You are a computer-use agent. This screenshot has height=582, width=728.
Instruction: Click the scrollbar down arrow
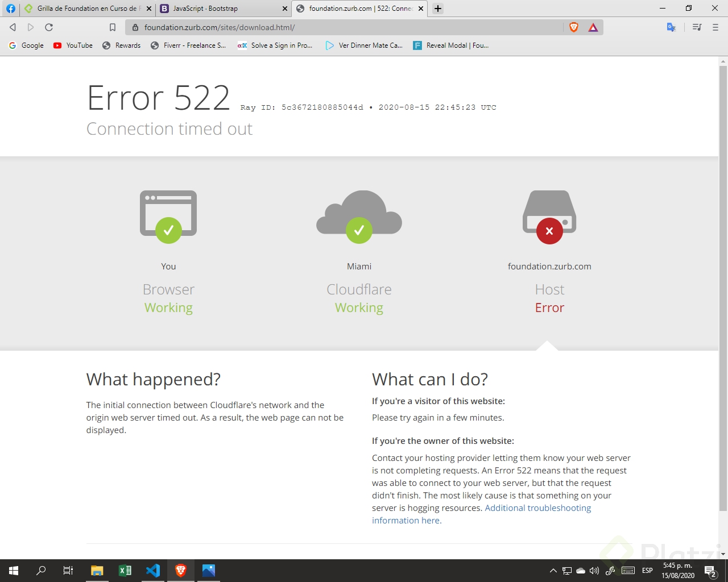point(723,554)
